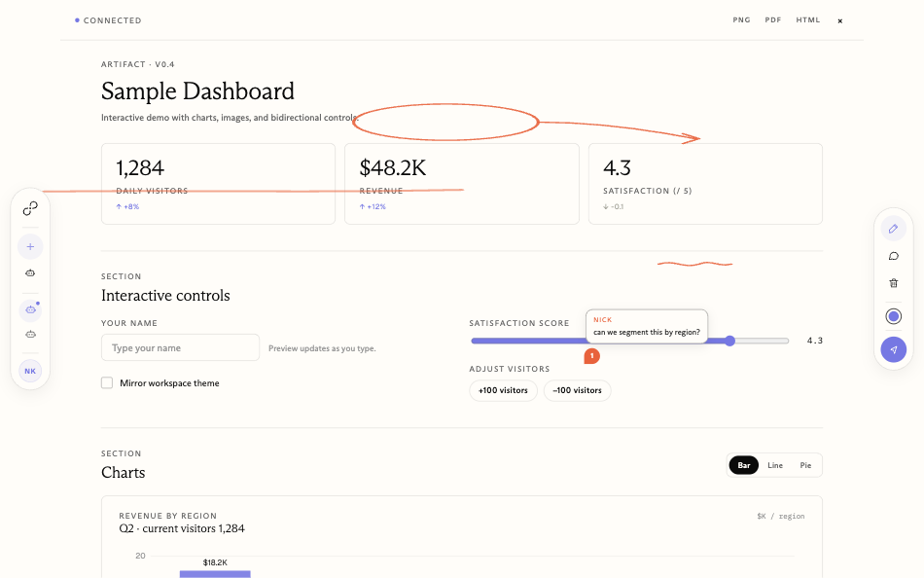This screenshot has width=924, height=578.
Task: Click the Q2 current visitors 1,284 subtitle
Action: (182, 528)
